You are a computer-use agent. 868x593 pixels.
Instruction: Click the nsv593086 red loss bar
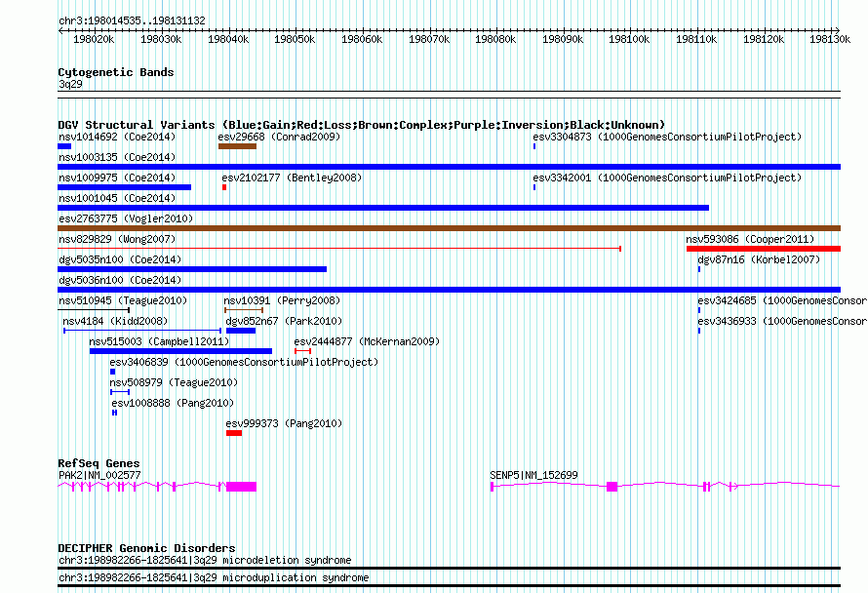click(x=764, y=249)
